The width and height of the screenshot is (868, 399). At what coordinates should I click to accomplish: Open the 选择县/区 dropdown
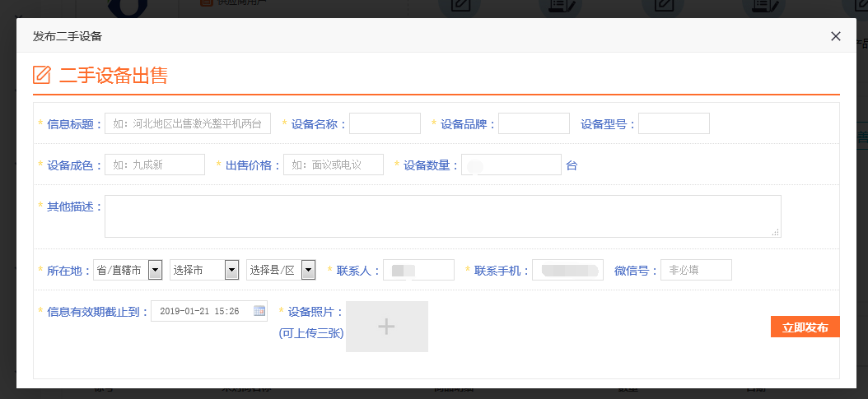click(x=281, y=270)
